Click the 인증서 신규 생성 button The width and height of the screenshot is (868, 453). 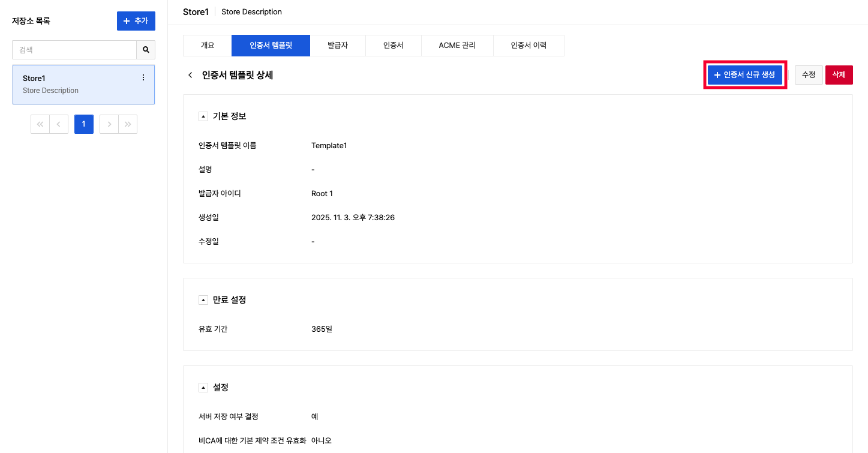pyautogui.click(x=744, y=75)
